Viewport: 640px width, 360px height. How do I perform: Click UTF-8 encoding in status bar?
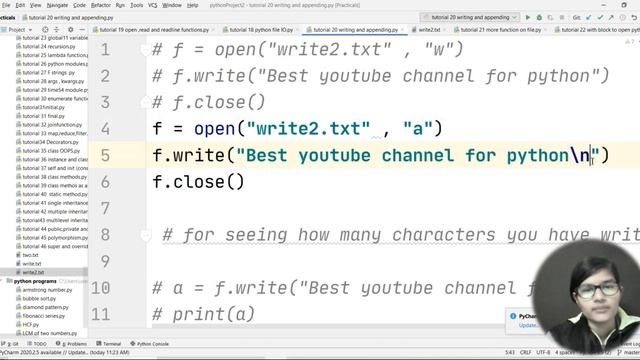[543, 352]
